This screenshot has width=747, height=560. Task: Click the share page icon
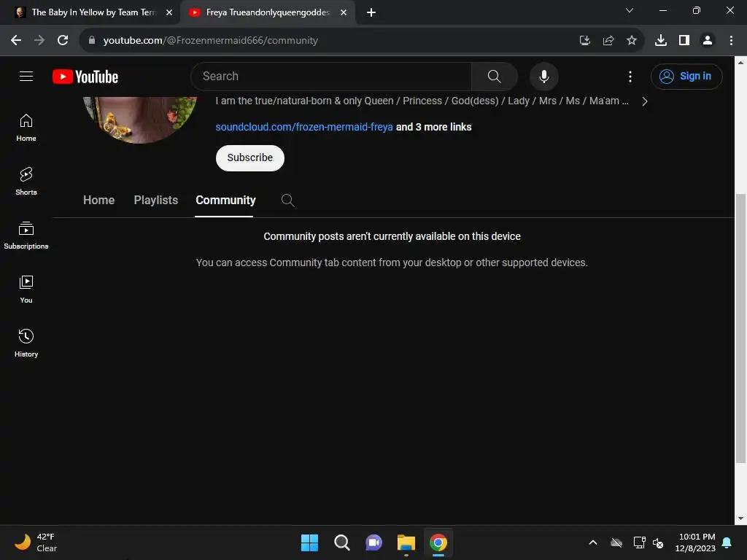click(x=608, y=41)
